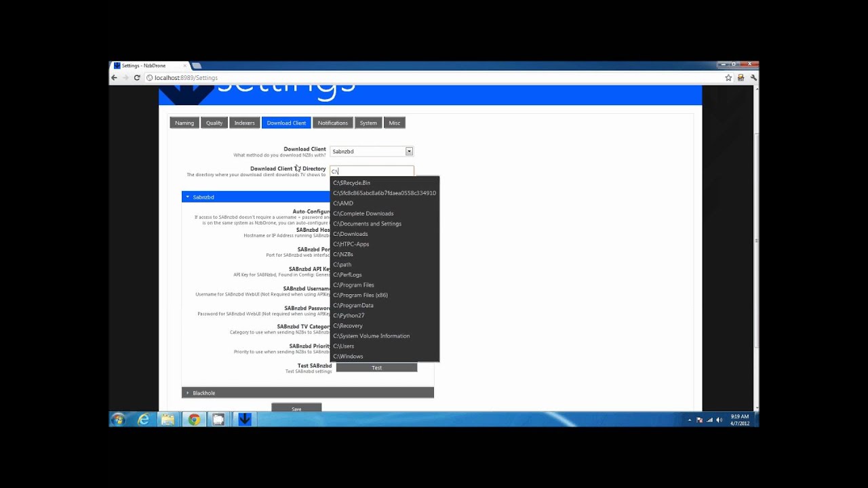Open the Download Client Sabnzbd dropdown
The width and height of the screenshot is (868, 488).
pos(372,151)
